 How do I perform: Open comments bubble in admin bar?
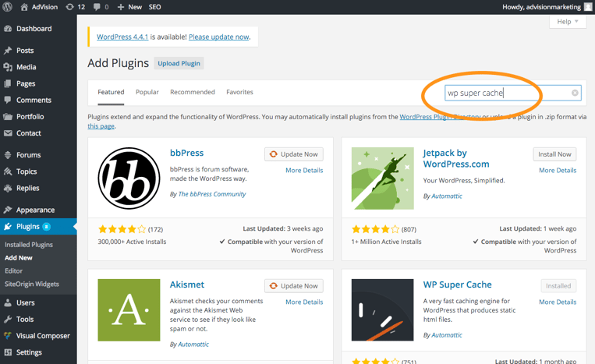[101, 7]
